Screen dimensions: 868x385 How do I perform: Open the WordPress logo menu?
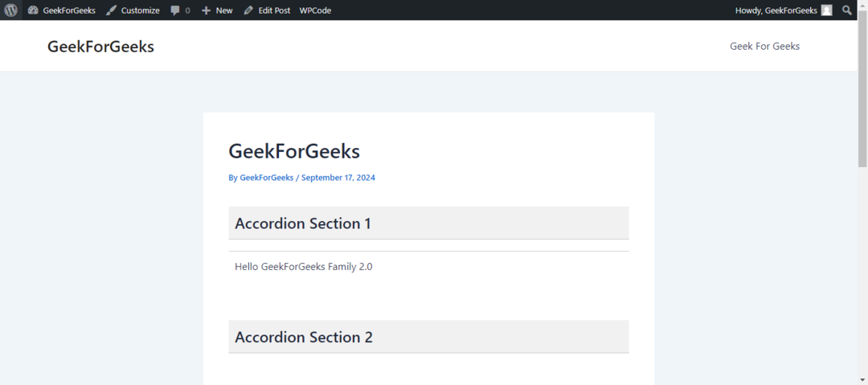pyautogui.click(x=10, y=10)
